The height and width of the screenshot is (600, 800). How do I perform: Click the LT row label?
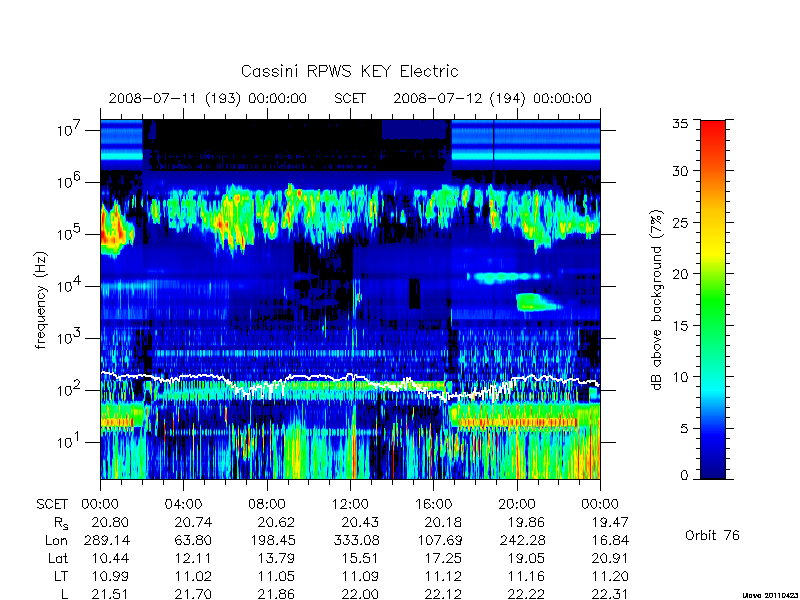point(61,577)
